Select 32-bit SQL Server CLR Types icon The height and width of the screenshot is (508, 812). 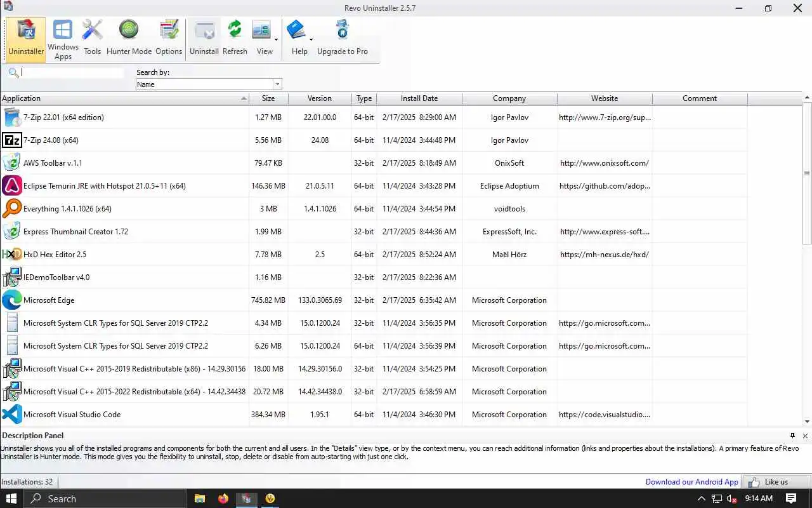12,323
